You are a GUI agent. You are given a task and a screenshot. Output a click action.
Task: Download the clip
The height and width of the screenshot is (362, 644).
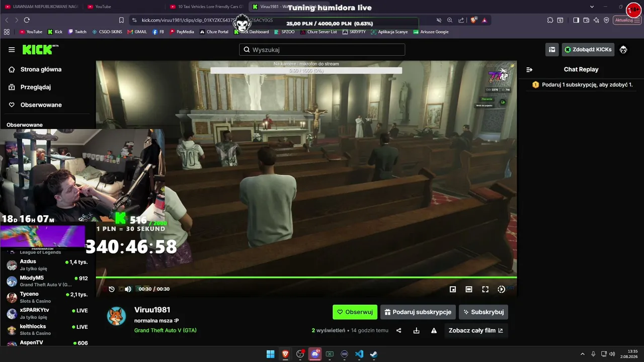(x=416, y=330)
